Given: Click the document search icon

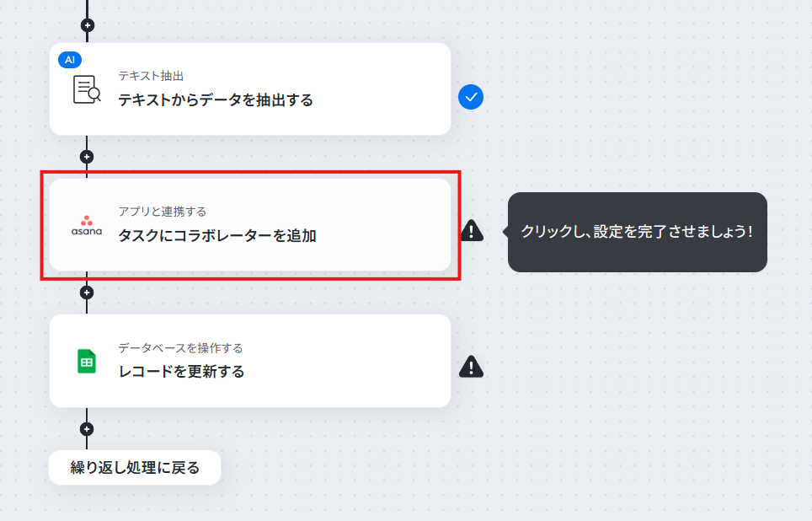Looking at the screenshot, I should (87, 89).
